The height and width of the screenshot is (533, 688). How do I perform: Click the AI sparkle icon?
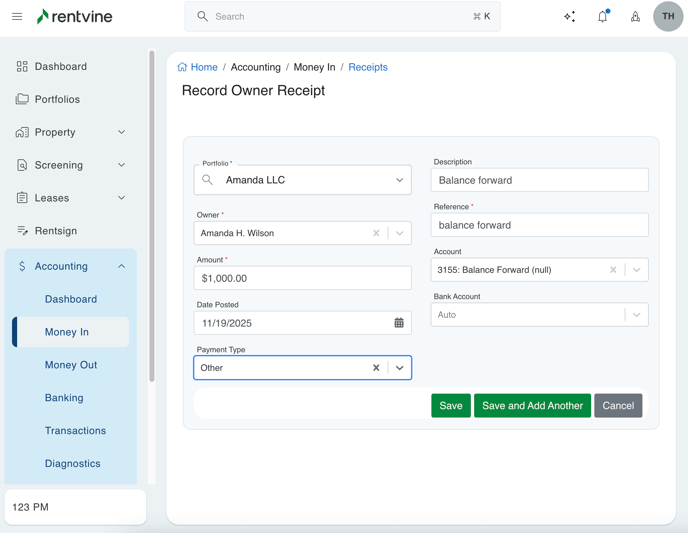569,17
